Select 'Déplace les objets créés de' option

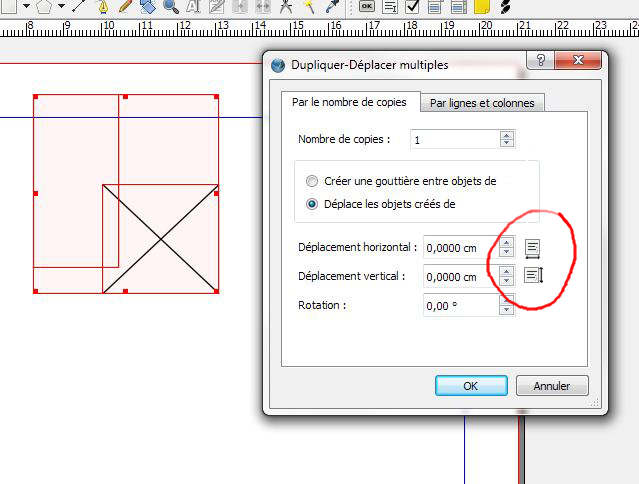313,204
